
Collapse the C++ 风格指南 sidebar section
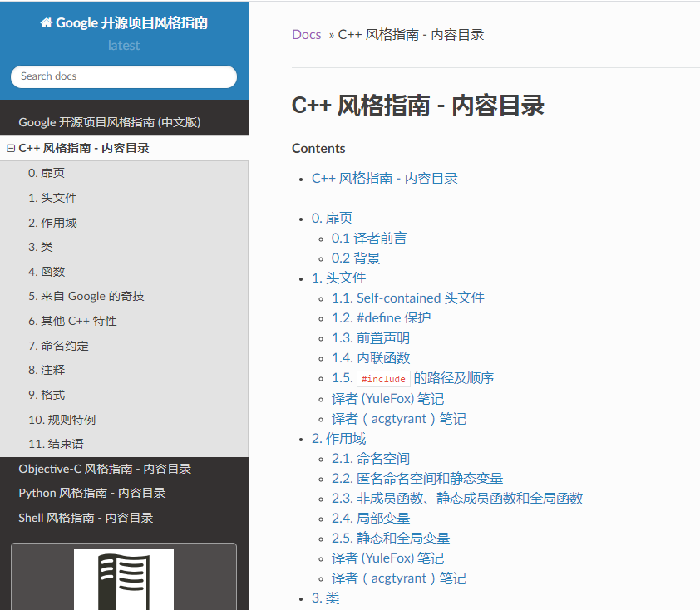(x=11, y=148)
